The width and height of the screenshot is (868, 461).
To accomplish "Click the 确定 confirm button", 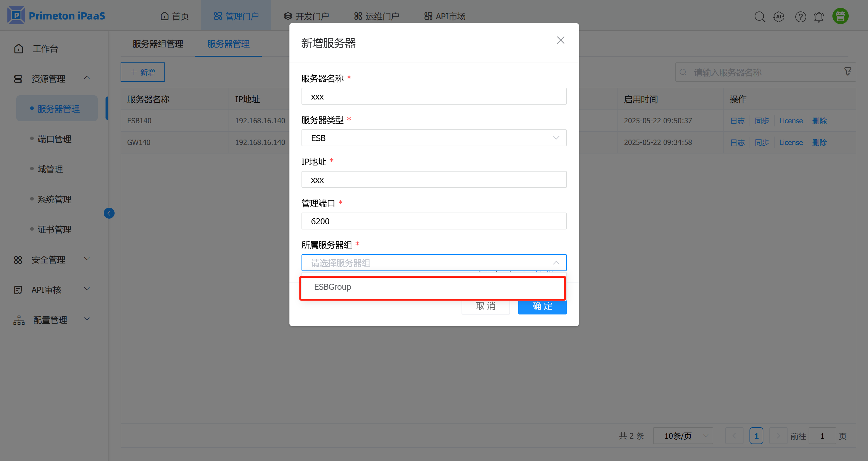I will click(x=542, y=306).
